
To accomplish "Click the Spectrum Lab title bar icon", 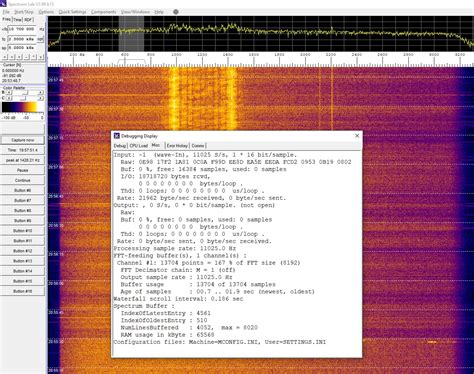I will tap(3, 4).
